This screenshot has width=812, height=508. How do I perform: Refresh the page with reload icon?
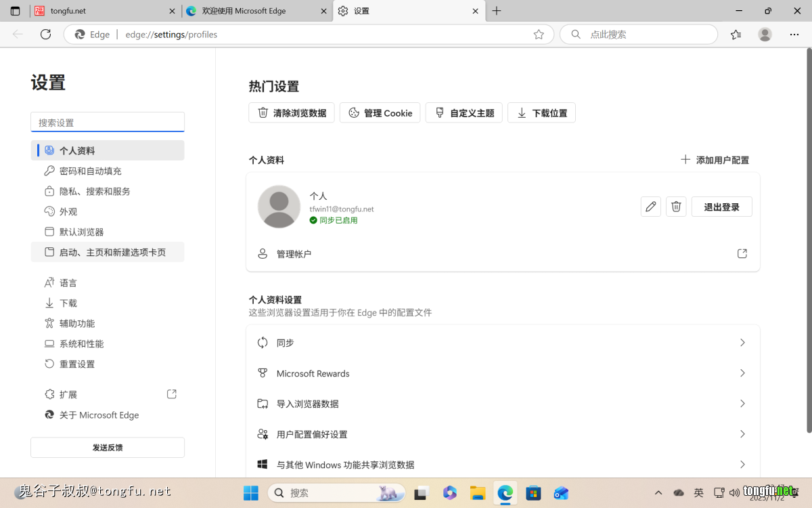(45, 35)
